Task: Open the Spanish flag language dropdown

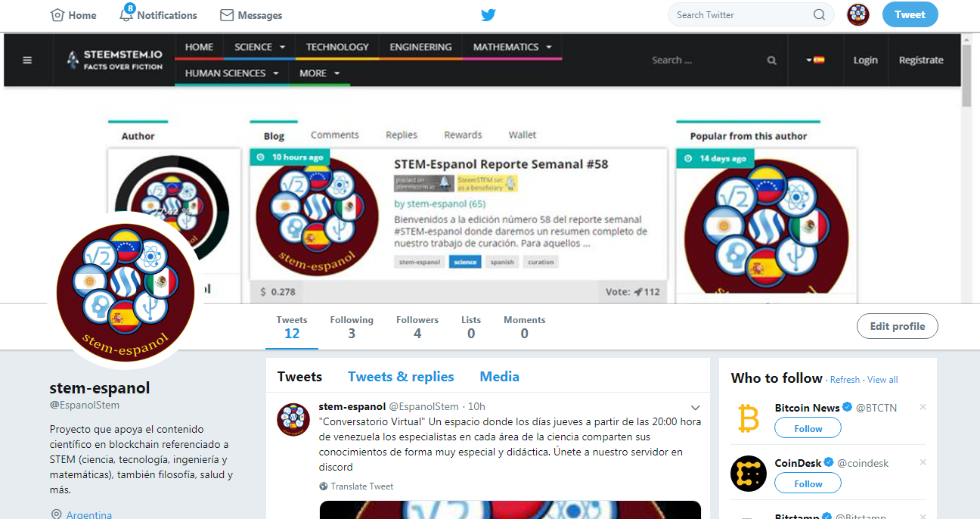Action: coord(815,60)
